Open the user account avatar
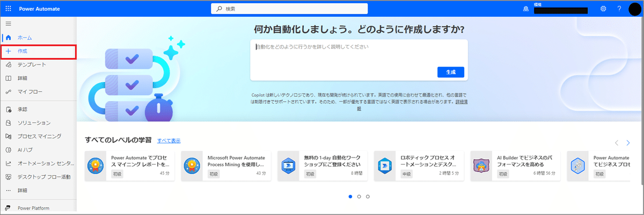Image resolution: width=644 pixels, height=215 pixels. 635,9
